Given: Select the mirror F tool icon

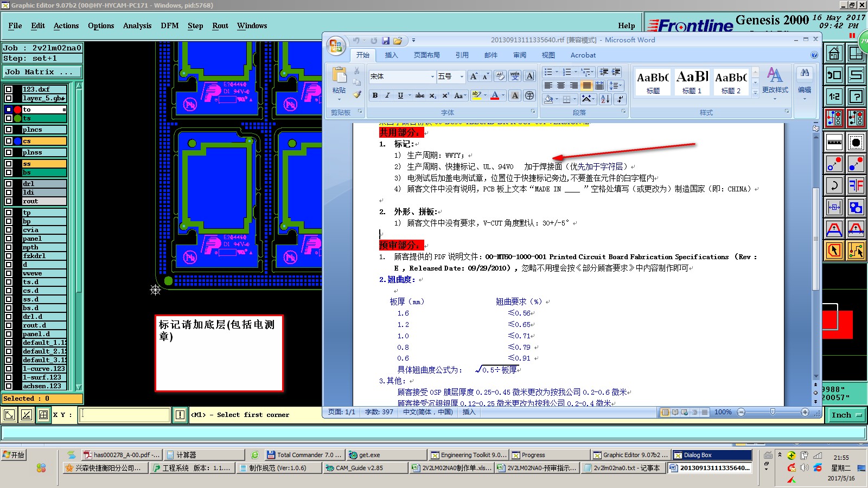Looking at the screenshot, I should [x=856, y=185].
